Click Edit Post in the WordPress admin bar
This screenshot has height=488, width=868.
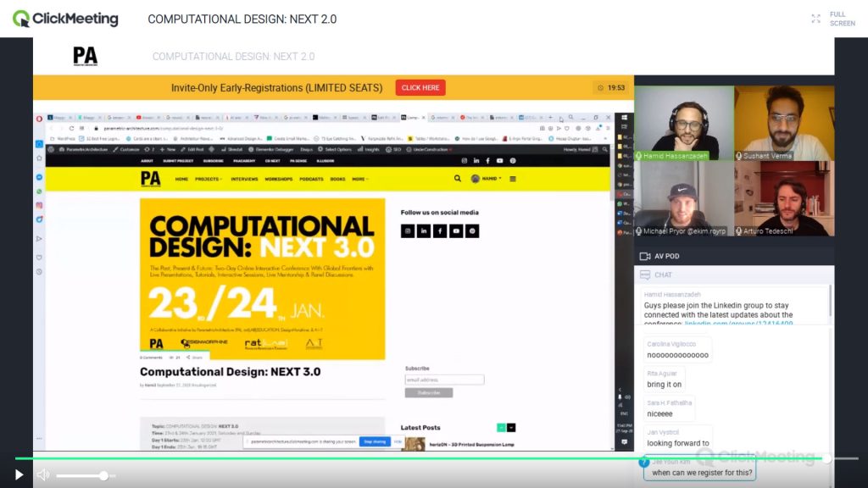click(x=192, y=149)
